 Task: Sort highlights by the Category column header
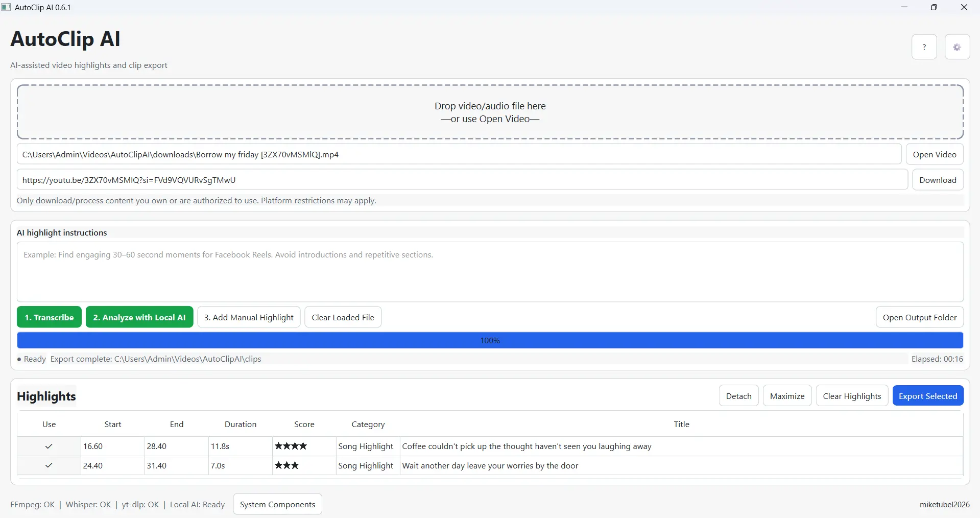(368, 424)
